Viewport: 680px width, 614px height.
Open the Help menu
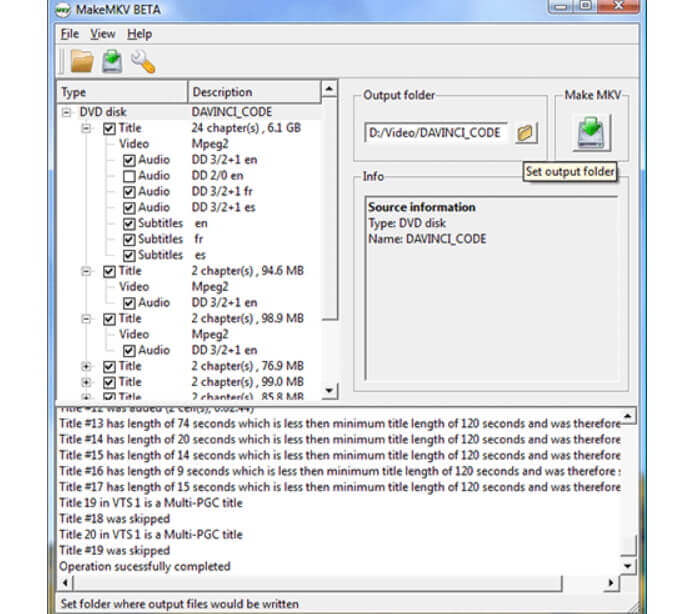139,34
